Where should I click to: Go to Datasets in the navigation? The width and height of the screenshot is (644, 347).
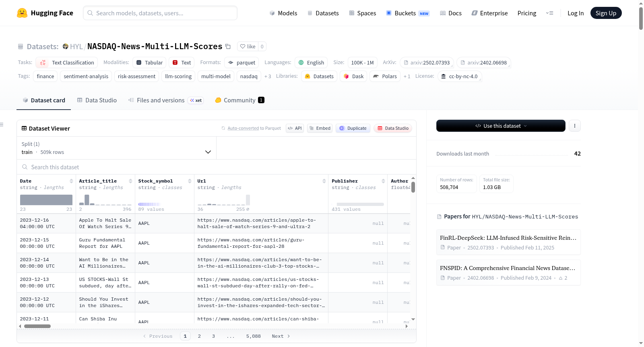click(x=323, y=13)
